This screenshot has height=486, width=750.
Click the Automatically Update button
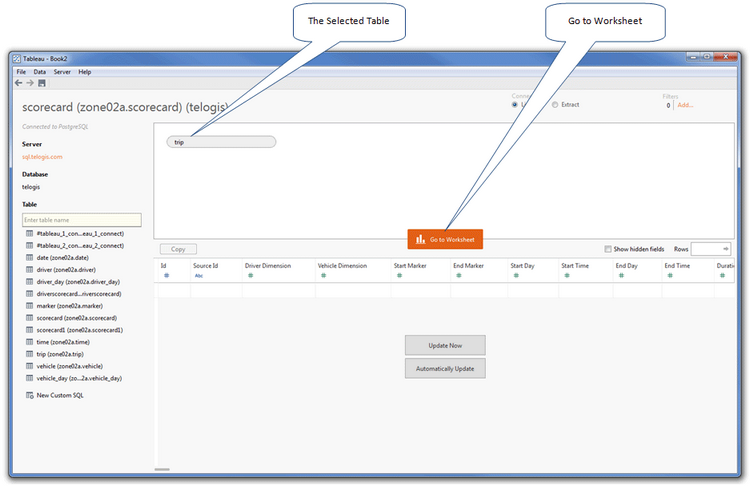pos(445,368)
